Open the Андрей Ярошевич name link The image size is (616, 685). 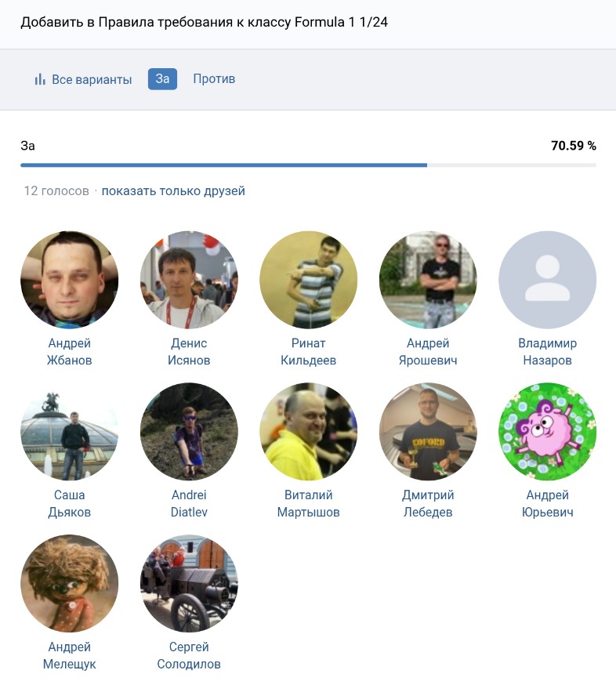[428, 352]
